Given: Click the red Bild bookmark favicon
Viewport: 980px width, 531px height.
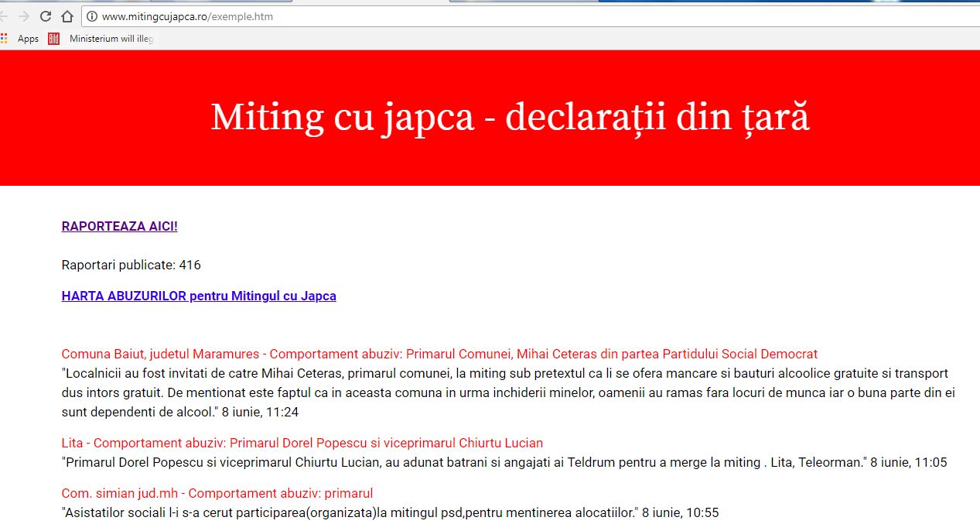Looking at the screenshot, I should point(53,38).
